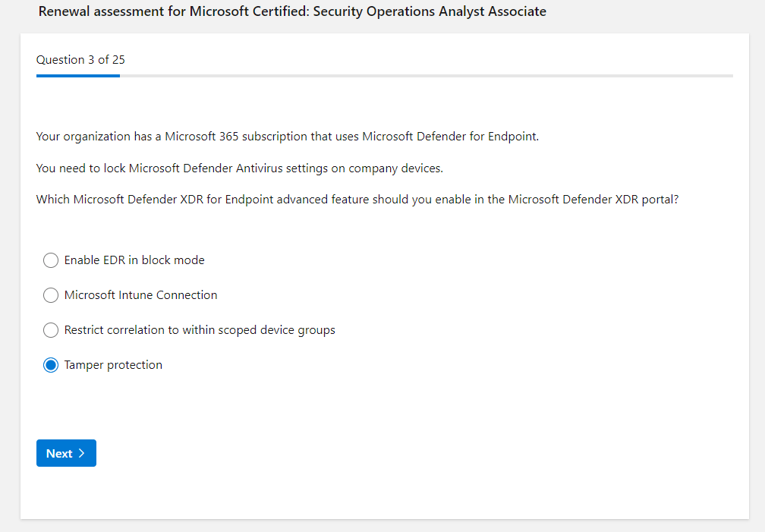Image resolution: width=765 pixels, height=532 pixels.
Task: Click 'Restrict correlation to within scoped device groups' text
Action: (200, 330)
